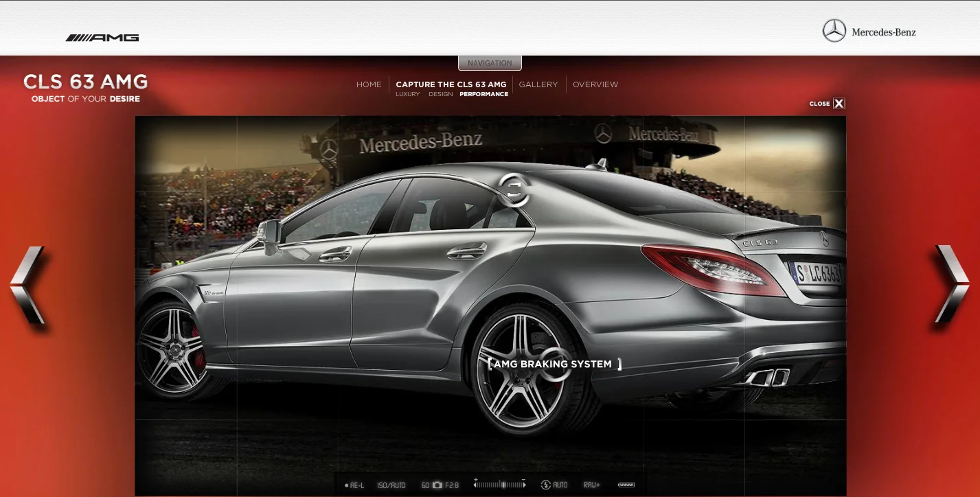Open the Gallery menu item
The width and height of the screenshot is (980, 497).
pyautogui.click(x=538, y=84)
